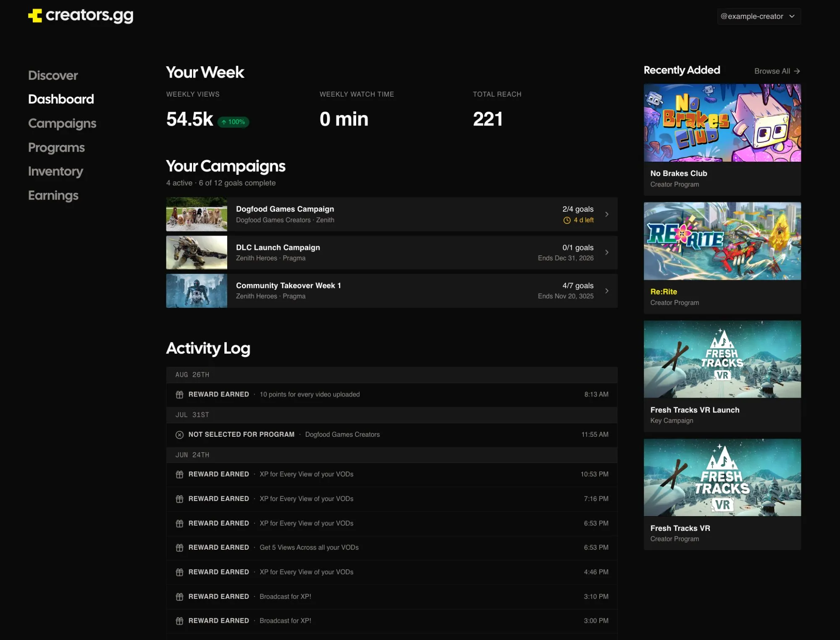Click the creators.gg logo icon
This screenshot has height=640, width=840.
point(35,16)
